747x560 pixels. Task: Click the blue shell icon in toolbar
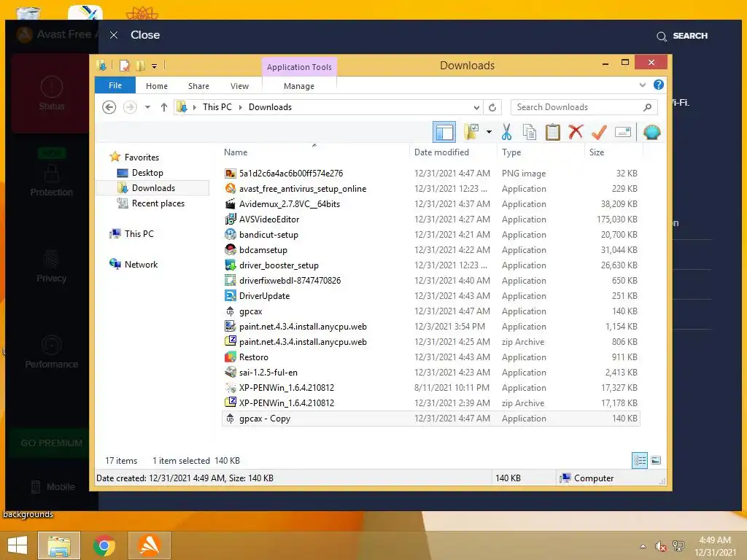[x=651, y=132]
